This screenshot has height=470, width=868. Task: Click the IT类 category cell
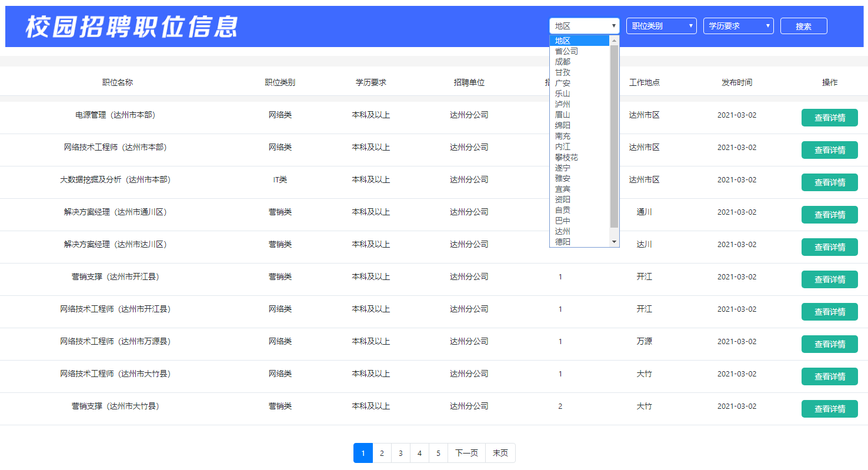(280, 179)
